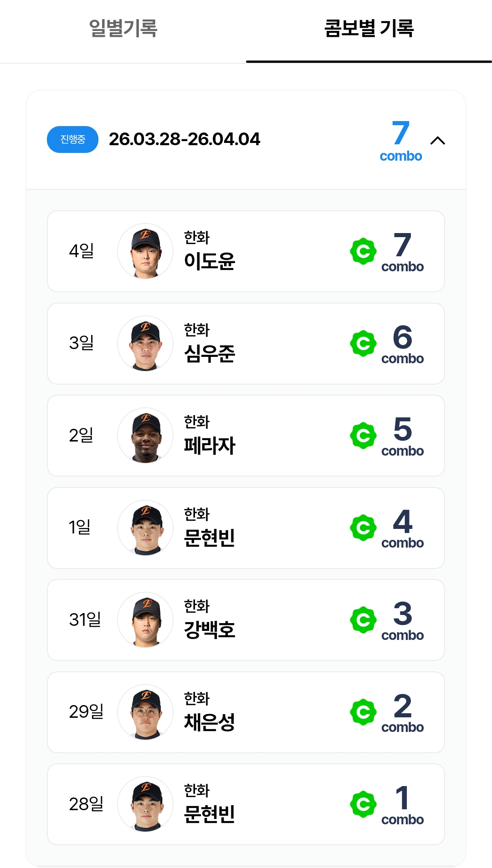492x868 pixels.
Task: Select the 콤보별 기록 tab
Action: [x=369, y=29]
